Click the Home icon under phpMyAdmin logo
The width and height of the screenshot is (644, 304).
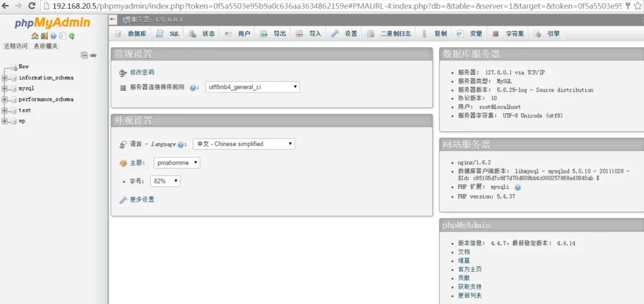point(35,37)
